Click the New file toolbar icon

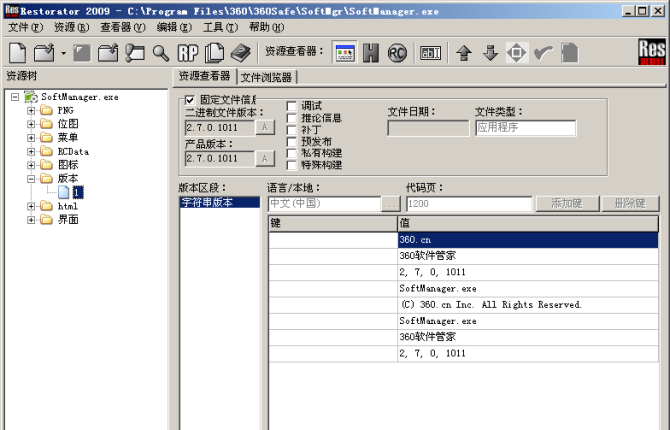[18, 53]
